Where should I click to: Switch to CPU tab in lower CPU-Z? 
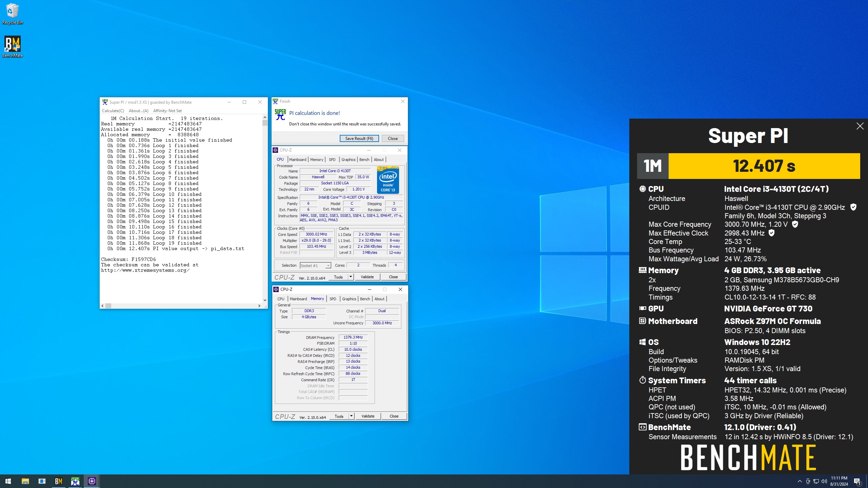(281, 299)
